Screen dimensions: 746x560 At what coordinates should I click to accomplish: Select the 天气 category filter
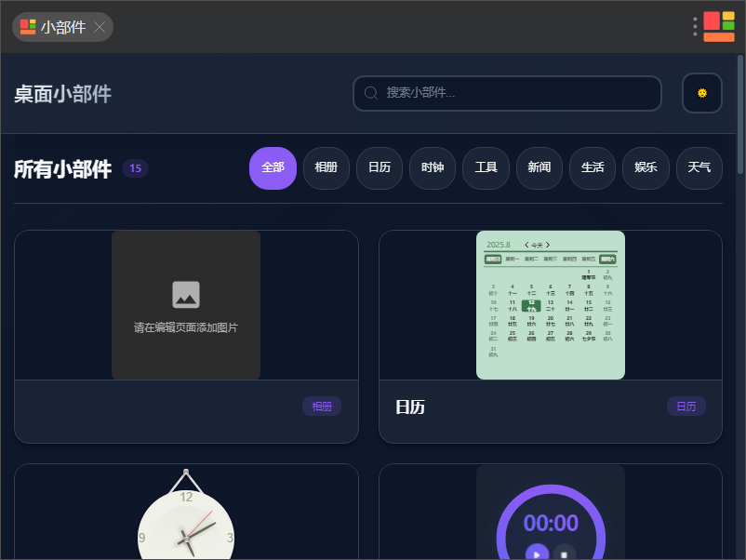click(x=699, y=168)
